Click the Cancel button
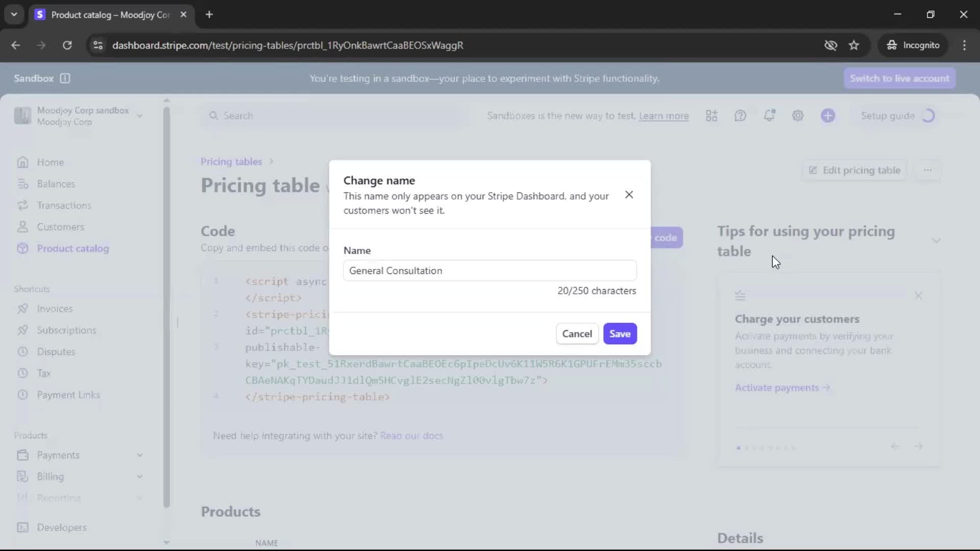This screenshot has height=551, width=980. pyautogui.click(x=577, y=334)
